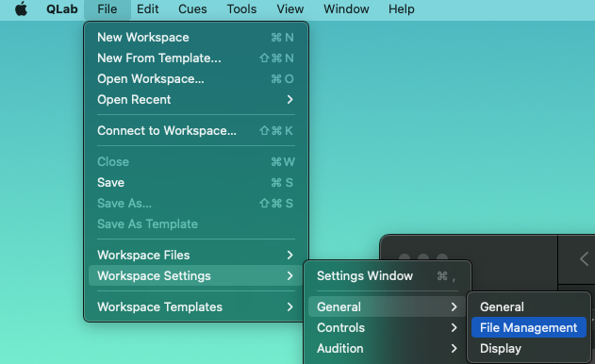595x364 pixels.
Task: Select File Management settings
Action: 529,327
